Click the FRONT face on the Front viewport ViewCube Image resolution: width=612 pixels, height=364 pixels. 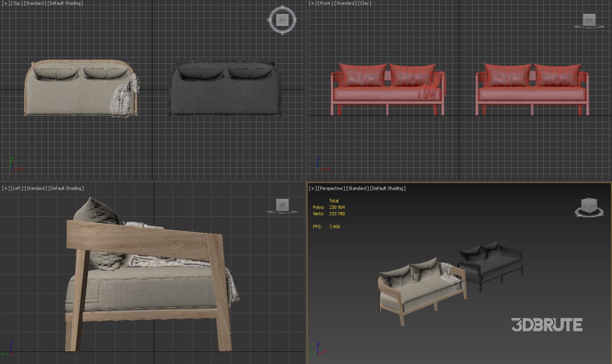[x=589, y=20]
